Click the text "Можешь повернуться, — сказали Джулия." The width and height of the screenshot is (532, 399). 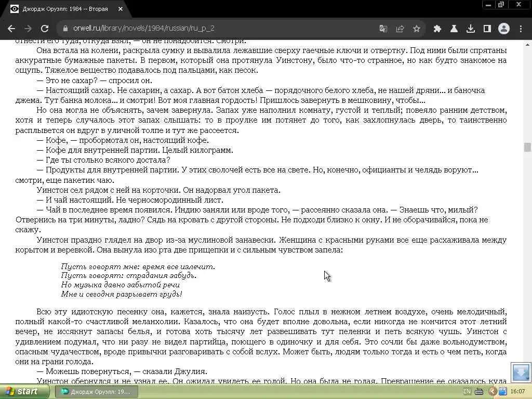(126, 371)
